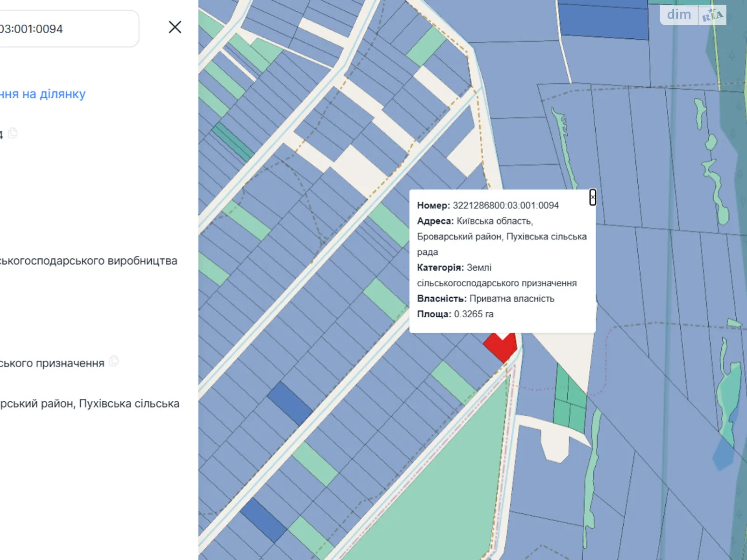Image resolution: width=747 pixels, height=560 pixels.
Task: Copy the cadastral number using the copy icon
Action: 13,133
